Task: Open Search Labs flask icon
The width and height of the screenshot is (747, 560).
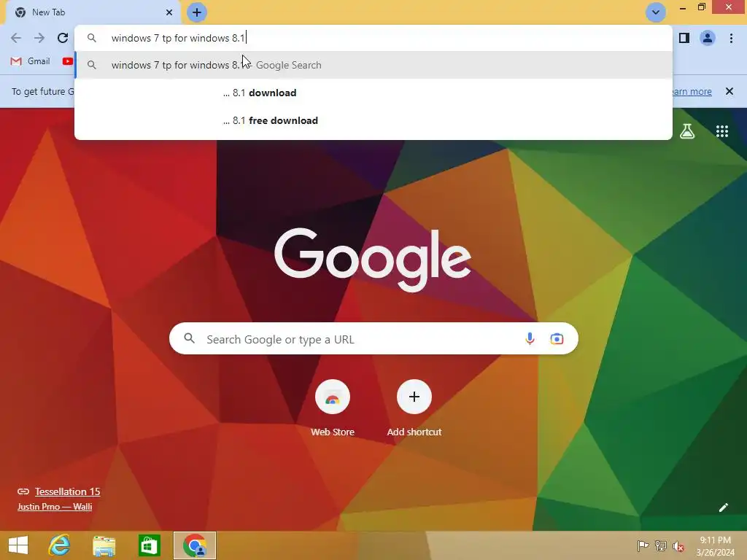Action: (x=687, y=131)
